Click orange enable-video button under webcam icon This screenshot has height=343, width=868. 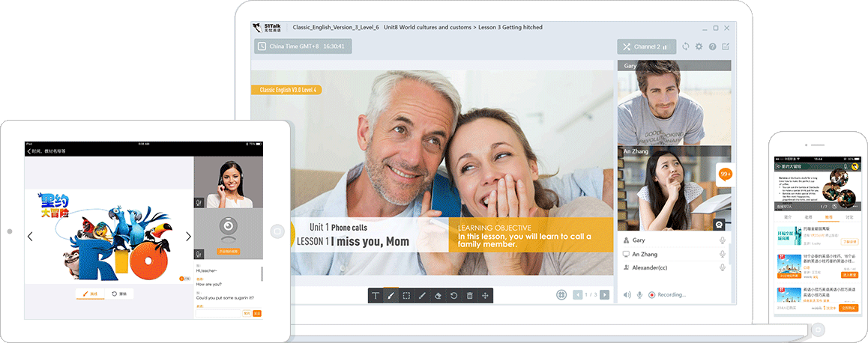(228, 252)
